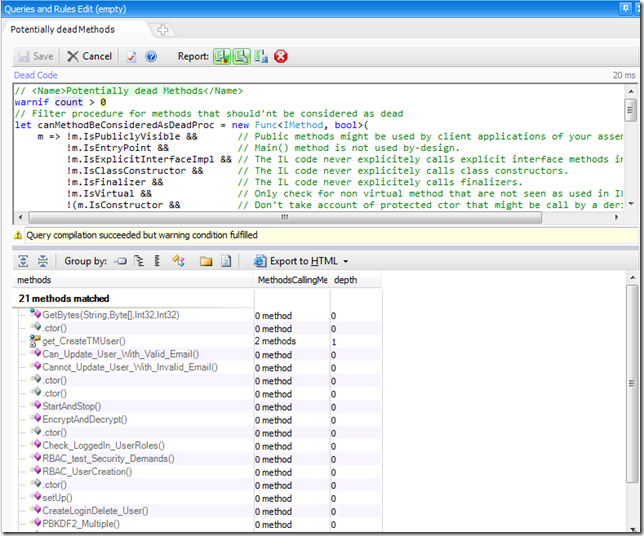Click the Cancel button
This screenshot has height=536, width=644.
(x=89, y=57)
